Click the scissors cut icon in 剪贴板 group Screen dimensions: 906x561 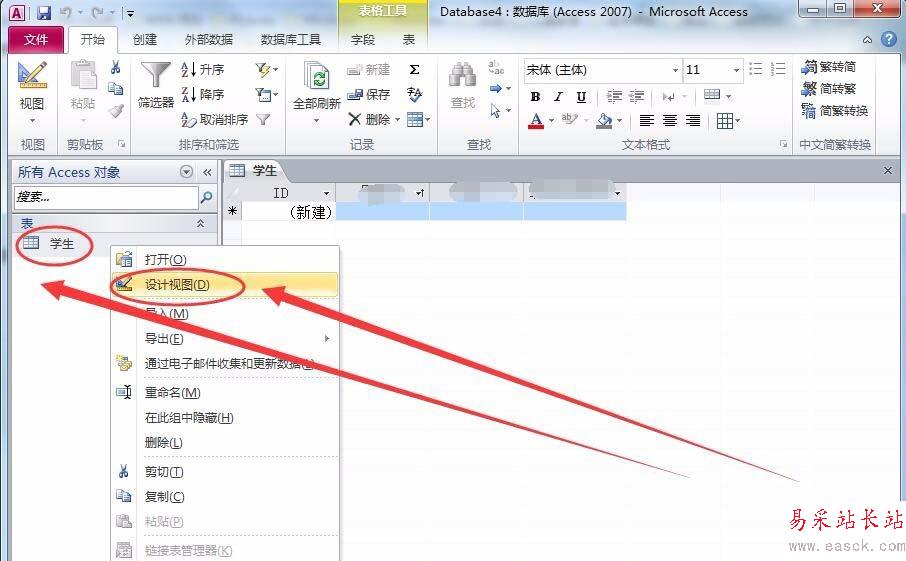tap(116, 68)
